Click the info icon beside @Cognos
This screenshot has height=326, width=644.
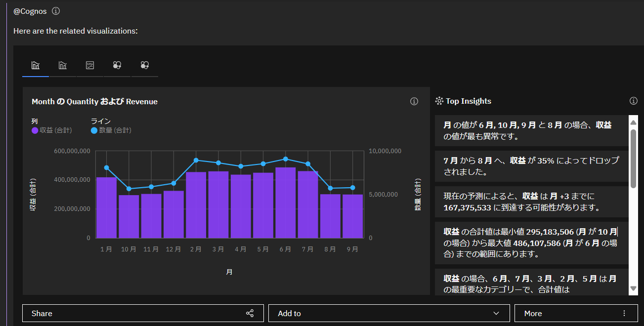[56, 11]
